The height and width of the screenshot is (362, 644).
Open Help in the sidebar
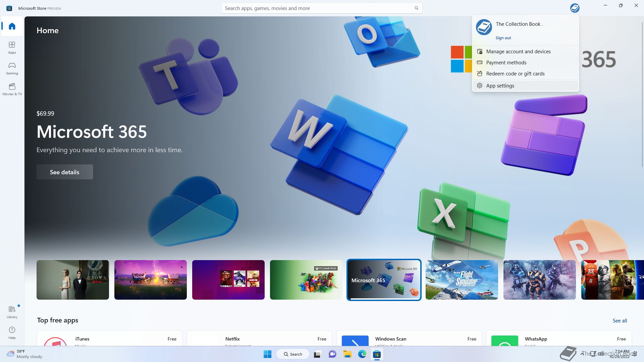(12, 333)
